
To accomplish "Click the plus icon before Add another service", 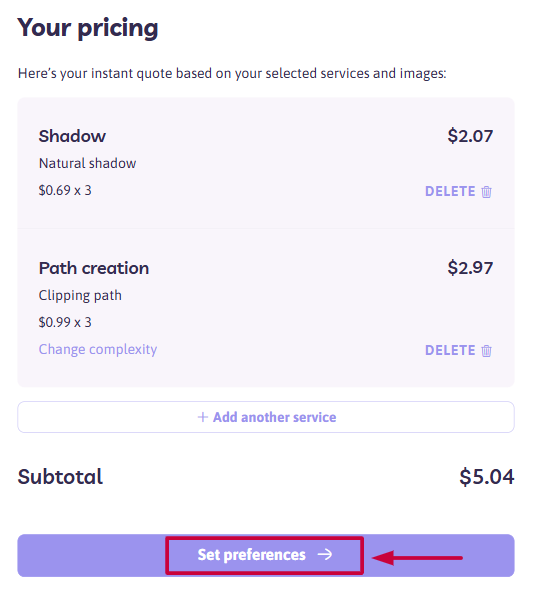I will click(203, 417).
